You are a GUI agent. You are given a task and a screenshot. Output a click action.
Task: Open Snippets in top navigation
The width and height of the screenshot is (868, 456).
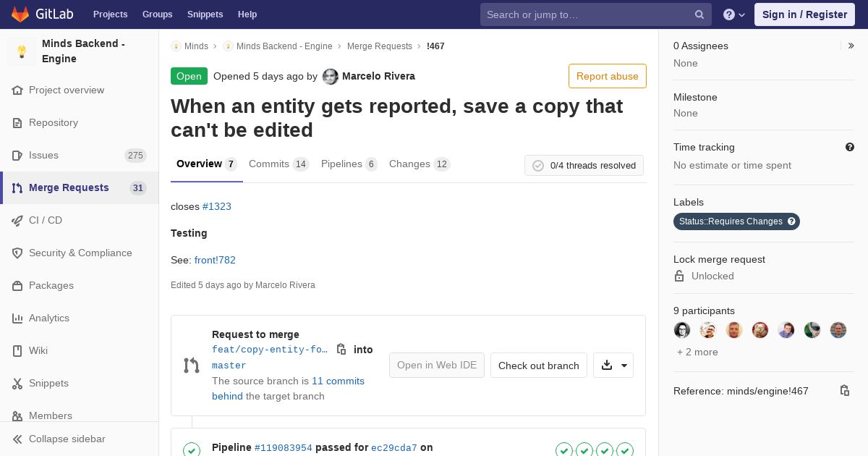(205, 14)
